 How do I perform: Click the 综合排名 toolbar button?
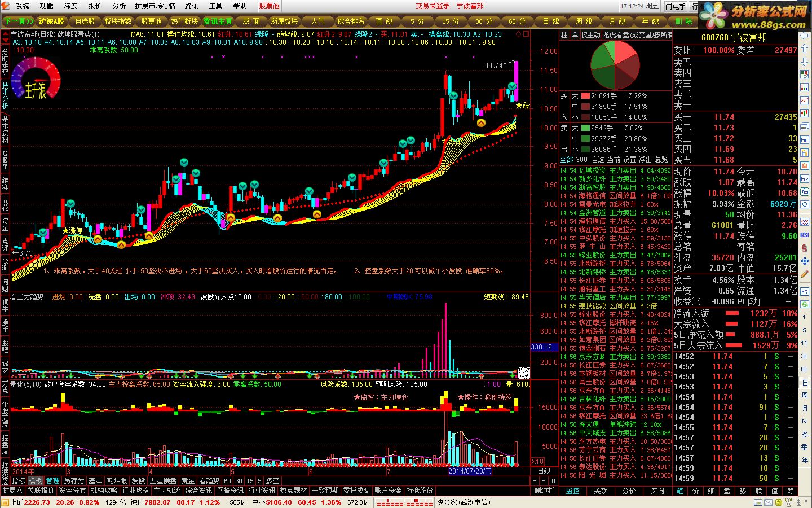pos(351,21)
